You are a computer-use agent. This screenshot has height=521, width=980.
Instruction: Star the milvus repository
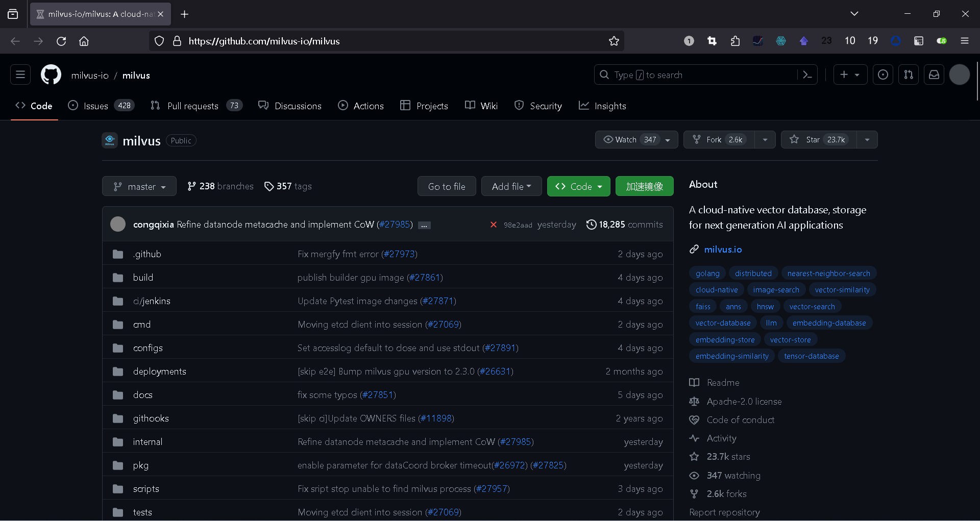pos(819,140)
